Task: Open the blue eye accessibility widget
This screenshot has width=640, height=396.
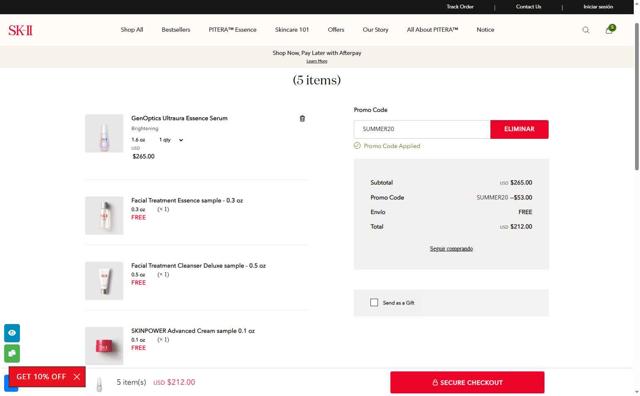Action: pos(12,333)
